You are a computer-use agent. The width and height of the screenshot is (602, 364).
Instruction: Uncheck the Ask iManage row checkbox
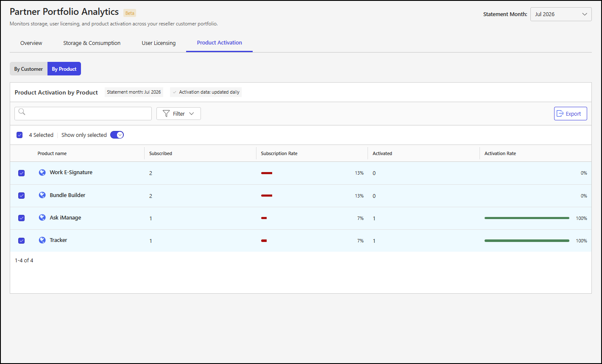(x=21, y=218)
